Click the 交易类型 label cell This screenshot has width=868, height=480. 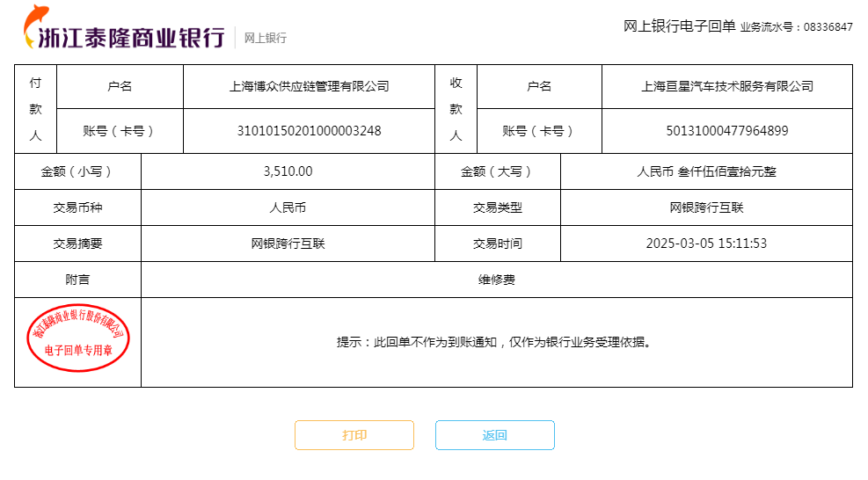click(497, 207)
